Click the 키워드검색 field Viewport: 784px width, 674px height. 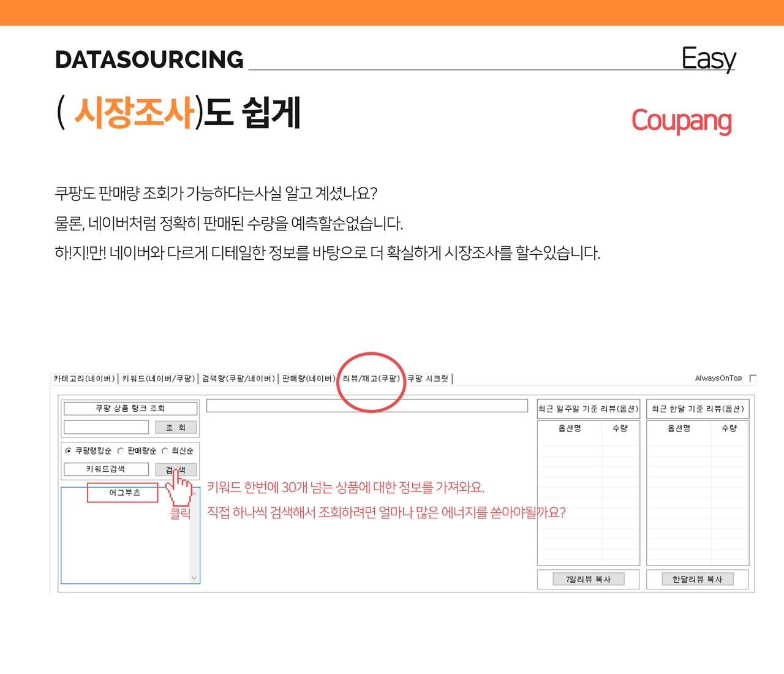(106, 469)
